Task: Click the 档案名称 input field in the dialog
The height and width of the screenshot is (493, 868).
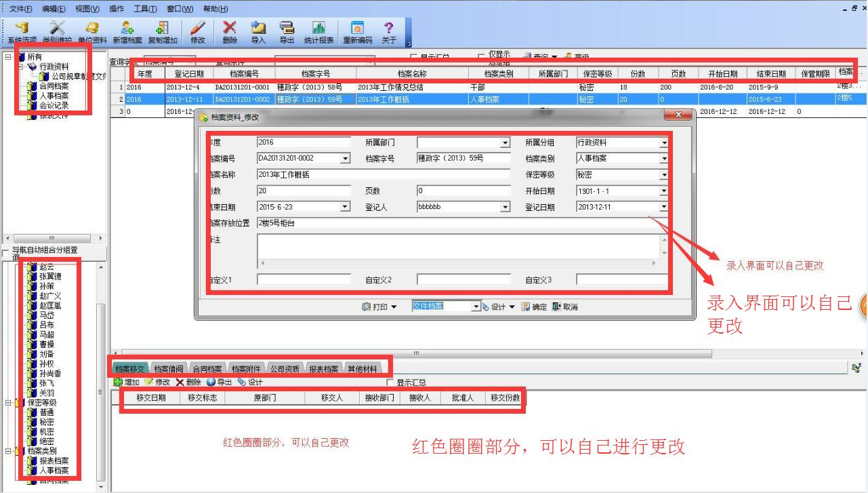Action: coord(384,175)
